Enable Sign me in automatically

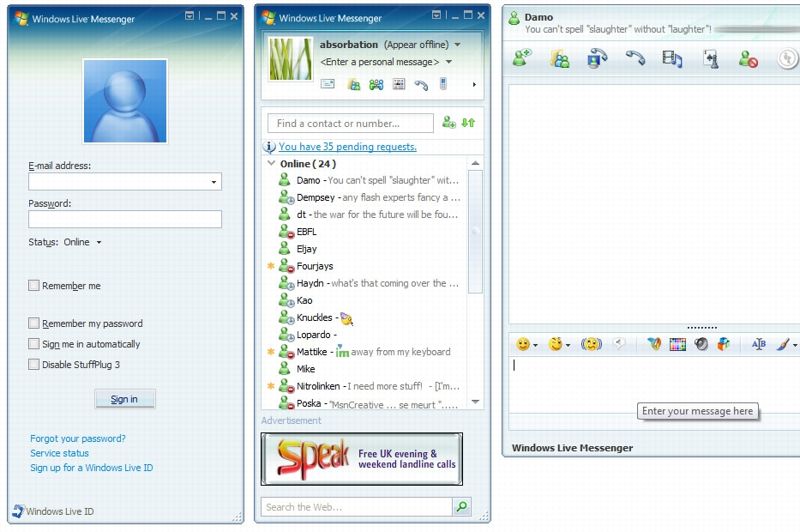(34, 343)
